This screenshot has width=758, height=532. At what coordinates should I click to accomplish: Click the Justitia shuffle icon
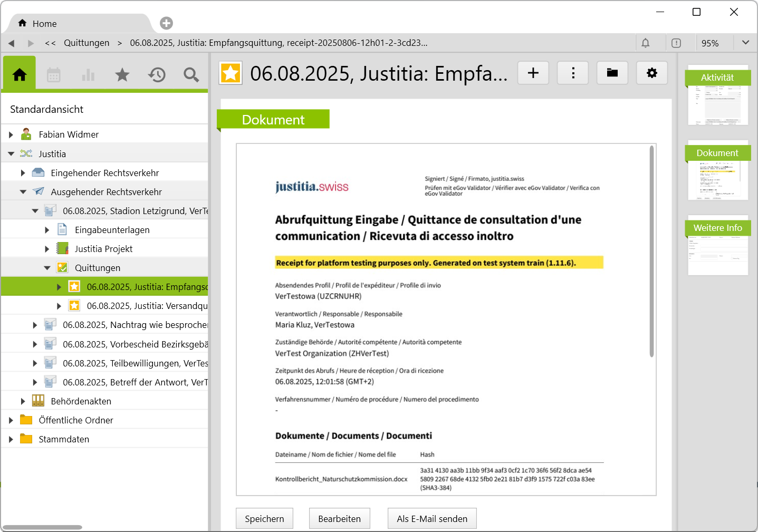coord(26,153)
